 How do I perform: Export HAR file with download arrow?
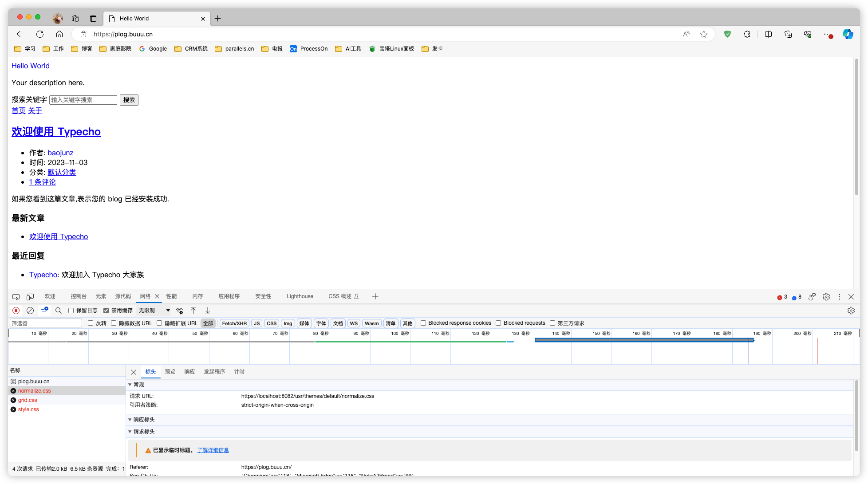tap(208, 311)
